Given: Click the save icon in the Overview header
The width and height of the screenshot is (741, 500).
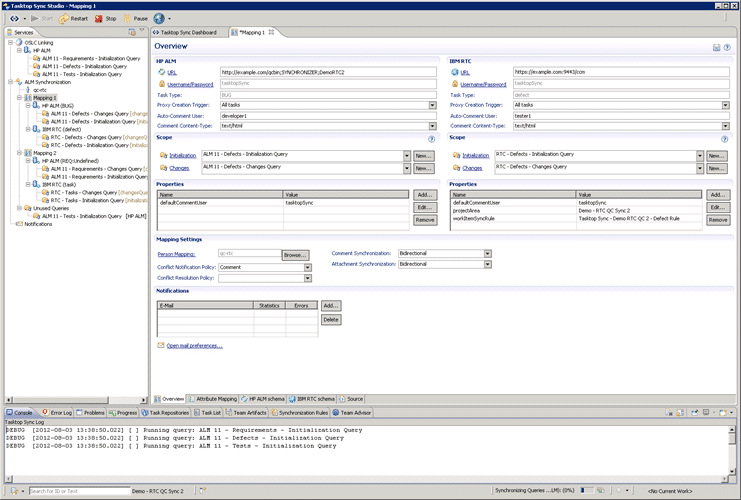Looking at the screenshot, I should [716, 47].
